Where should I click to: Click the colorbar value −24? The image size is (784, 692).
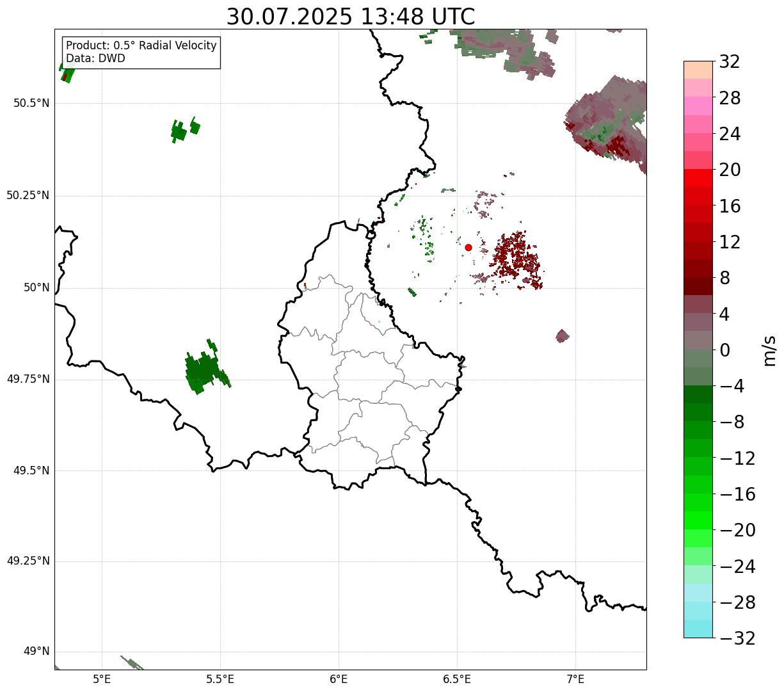click(737, 567)
